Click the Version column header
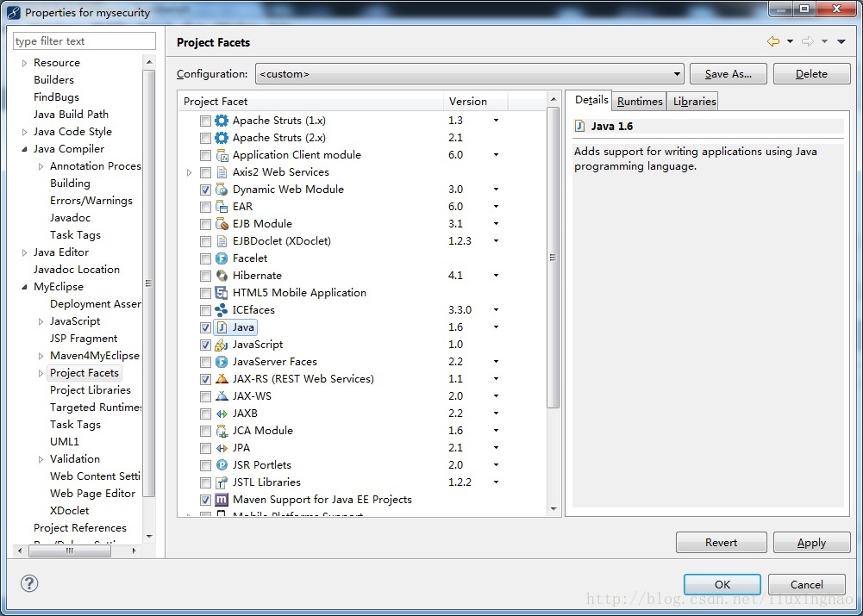Viewport: 863px width, 616px height. 476,101
